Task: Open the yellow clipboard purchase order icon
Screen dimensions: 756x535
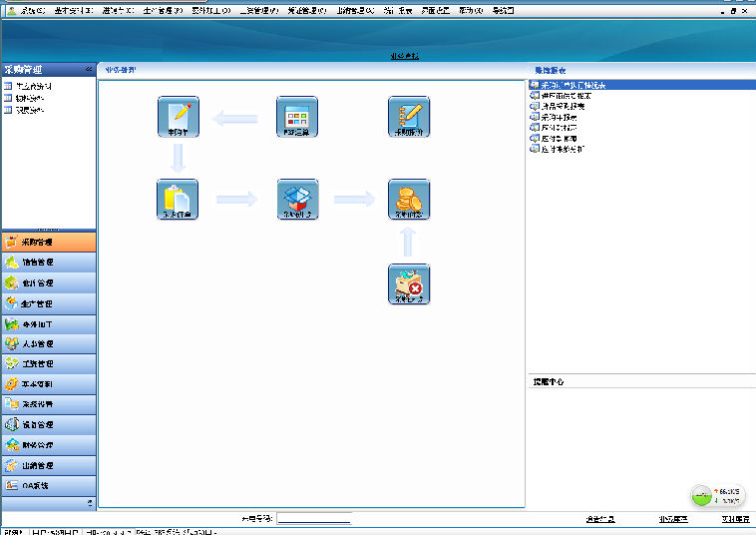Action: (x=178, y=200)
